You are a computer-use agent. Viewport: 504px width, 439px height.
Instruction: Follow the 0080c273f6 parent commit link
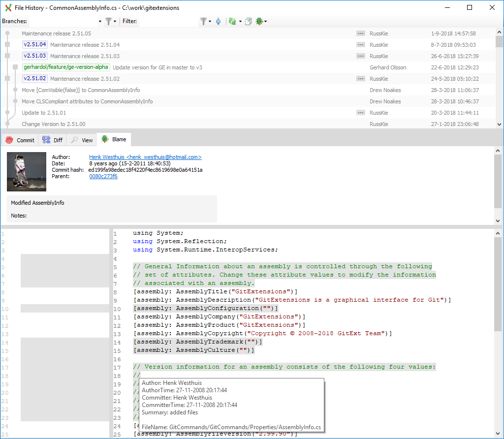pyautogui.click(x=103, y=176)
